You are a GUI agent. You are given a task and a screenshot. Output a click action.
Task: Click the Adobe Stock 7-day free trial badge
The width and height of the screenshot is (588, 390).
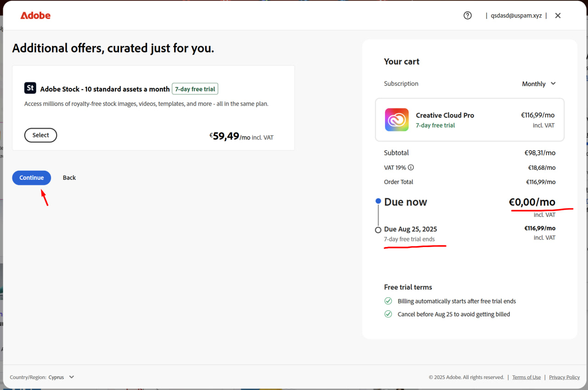click(x=195, y=89)
